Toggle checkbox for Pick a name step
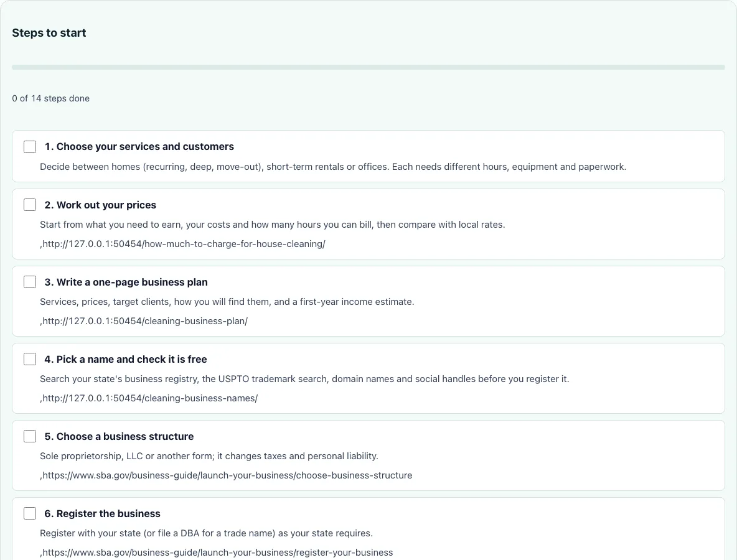 tap(30, 359)
